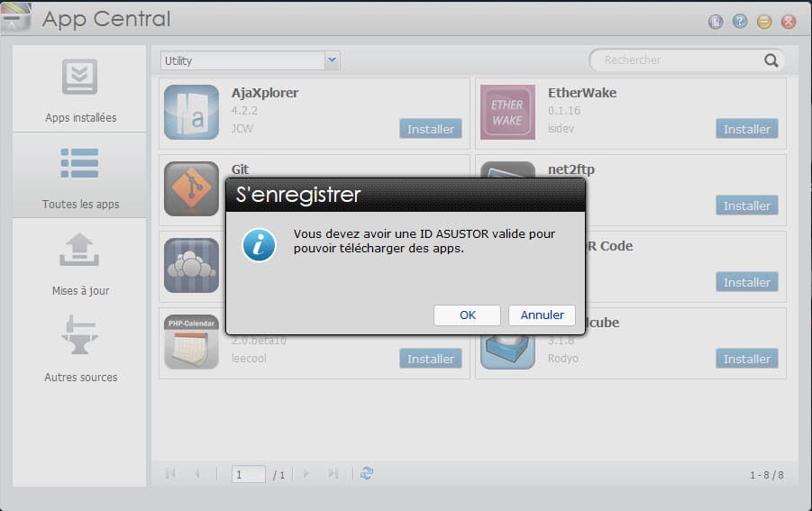Image resolution: width=812 pixels, height=511 pixels.
Task: Click the EtherWake app icon
Action: click(x=507, y=113)
